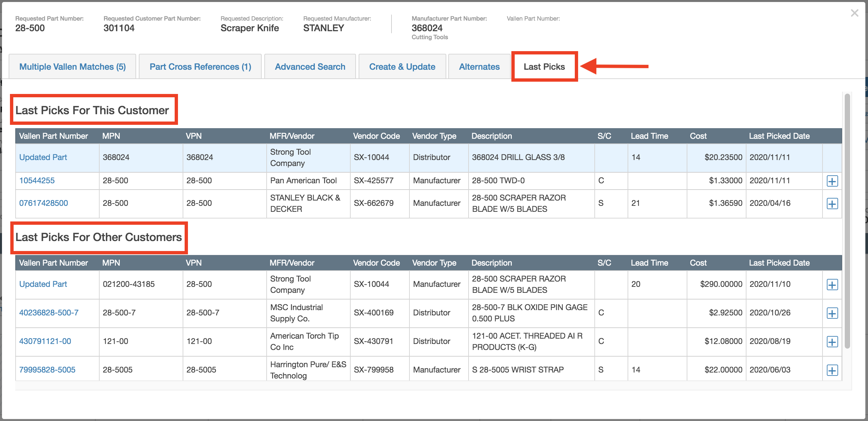Switch to the Alternates tab
Screen dimensions: 868x421
tap(479, 66)
